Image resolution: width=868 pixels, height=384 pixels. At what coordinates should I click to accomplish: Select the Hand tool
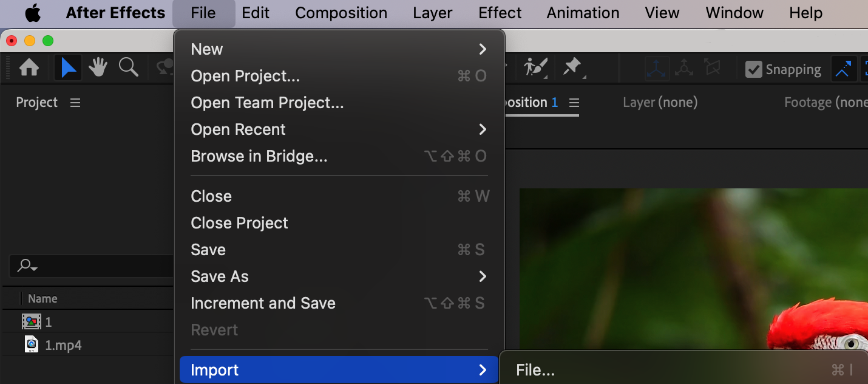coord(98,68)
